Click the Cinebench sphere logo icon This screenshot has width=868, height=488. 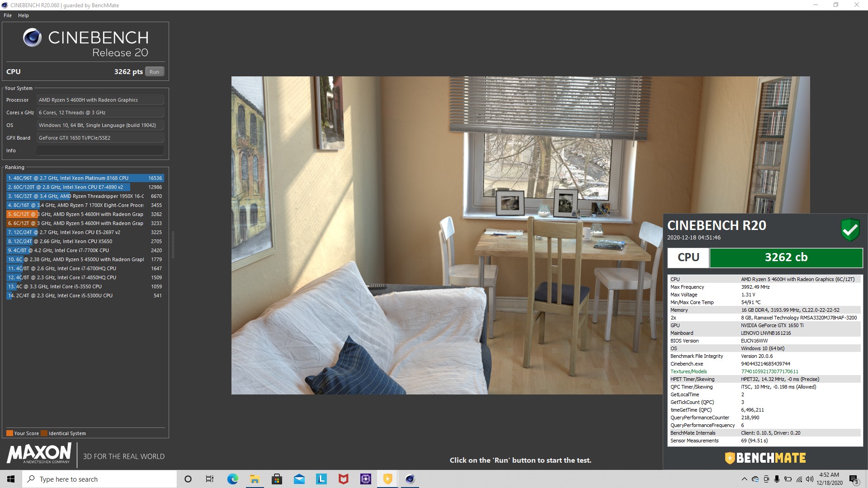32,38
